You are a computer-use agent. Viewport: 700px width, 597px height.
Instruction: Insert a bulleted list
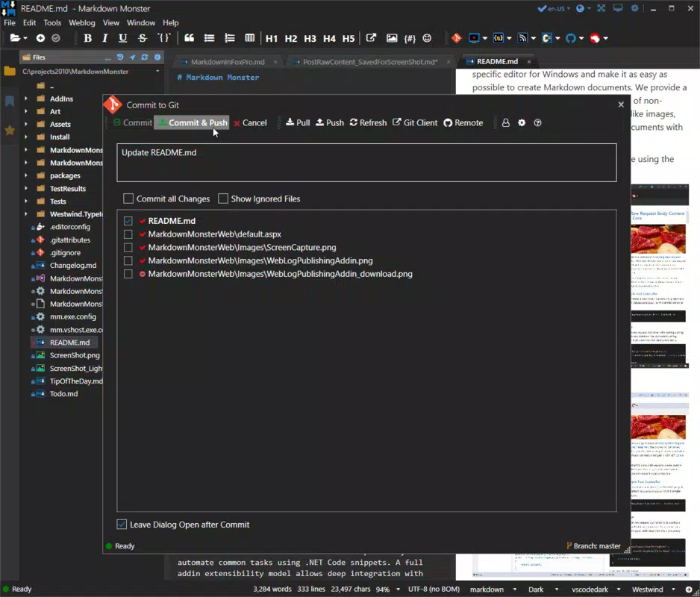click(x=210, y=38)
